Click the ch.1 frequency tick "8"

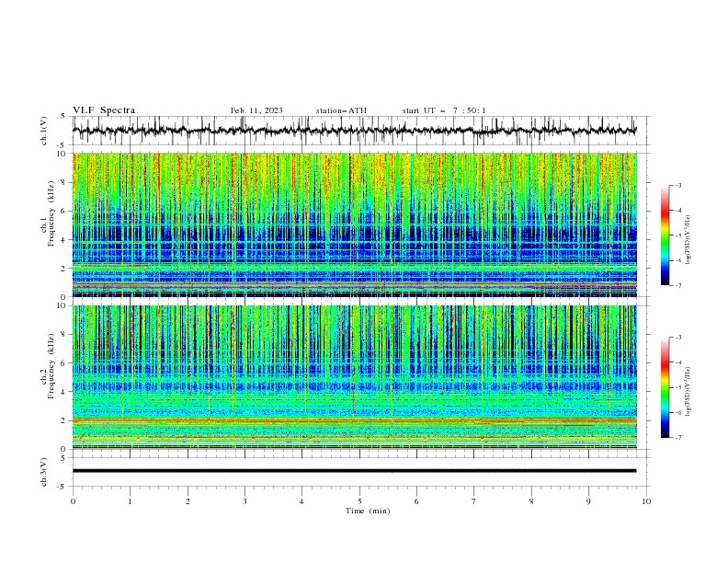64,182
